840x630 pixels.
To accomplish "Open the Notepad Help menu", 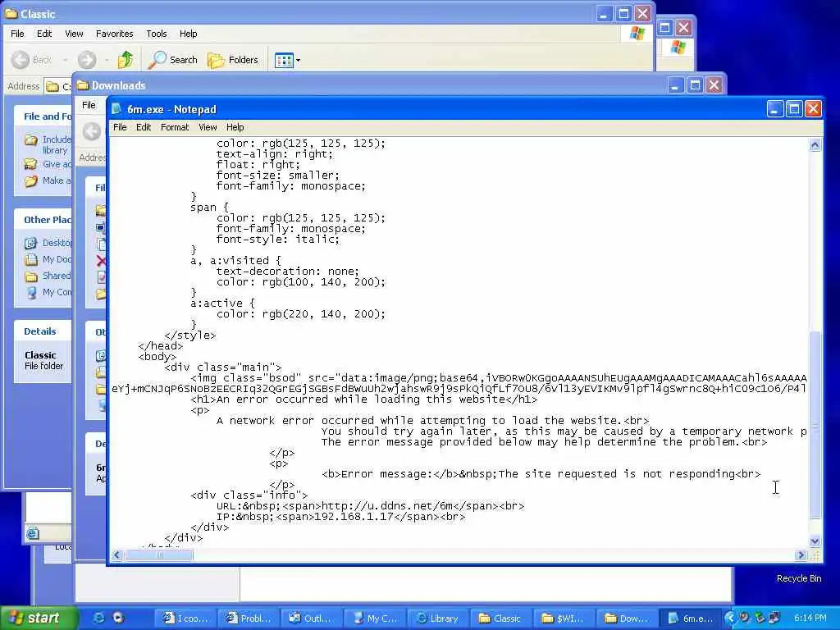I will pos(235,127).
